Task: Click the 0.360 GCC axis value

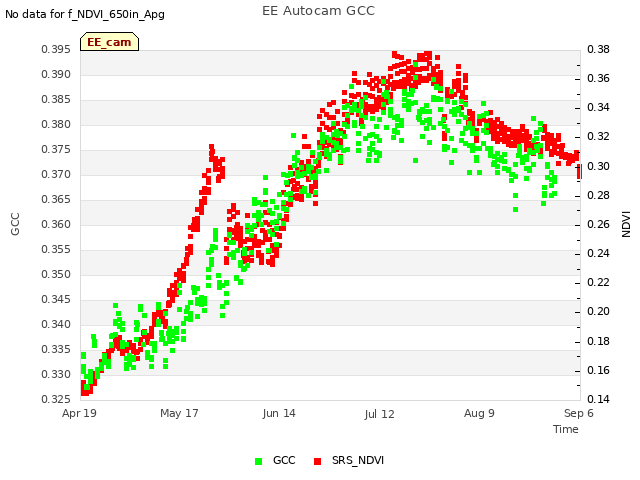Action: click(x=56, y=224)
